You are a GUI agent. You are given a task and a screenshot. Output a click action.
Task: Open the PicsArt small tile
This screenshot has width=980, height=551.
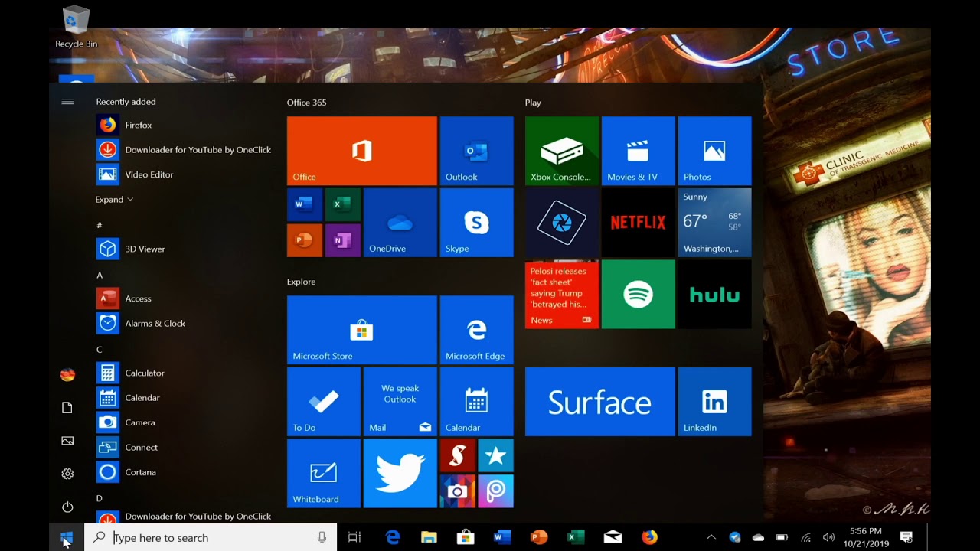(x=495, y=491)
